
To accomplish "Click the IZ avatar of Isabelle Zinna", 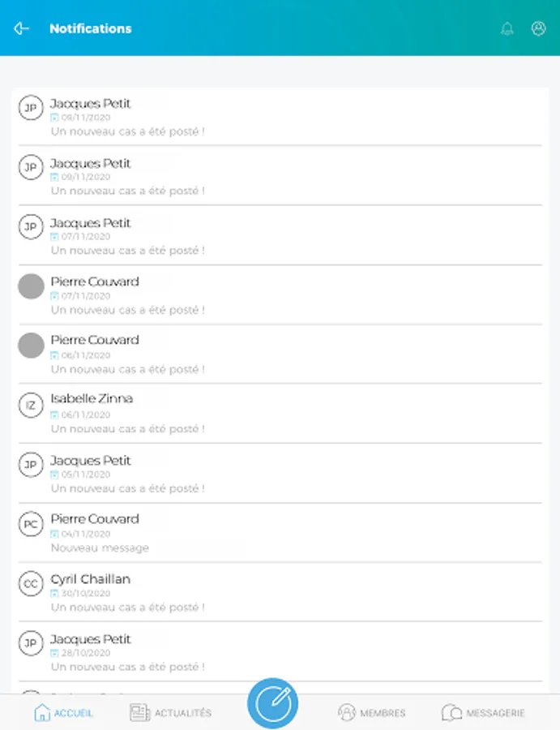I will [31, 405].
